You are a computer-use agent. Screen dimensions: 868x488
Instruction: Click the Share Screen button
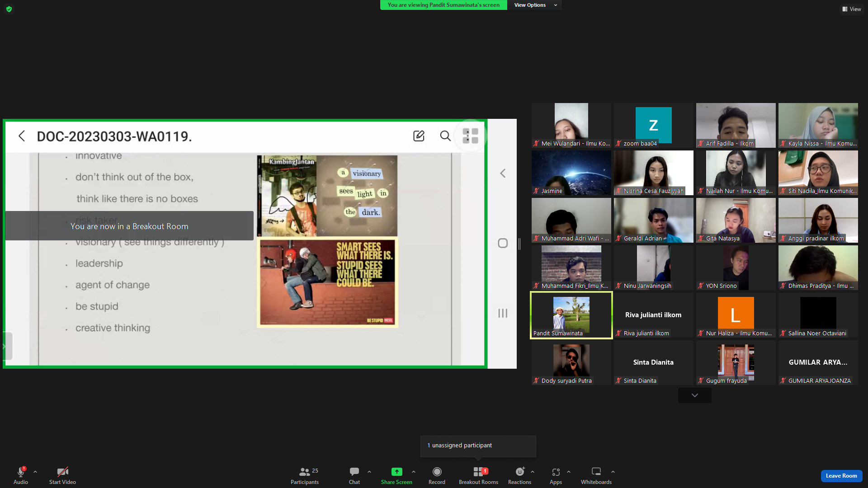396,475
